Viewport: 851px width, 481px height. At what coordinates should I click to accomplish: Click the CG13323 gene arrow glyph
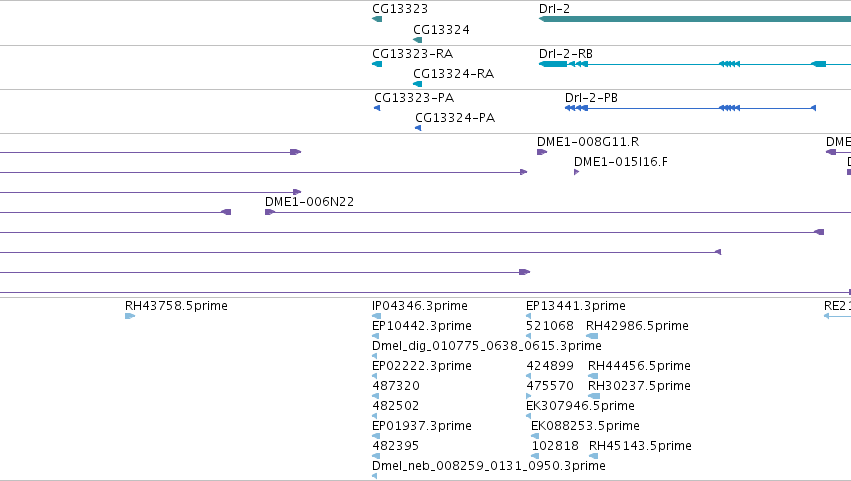377,19
